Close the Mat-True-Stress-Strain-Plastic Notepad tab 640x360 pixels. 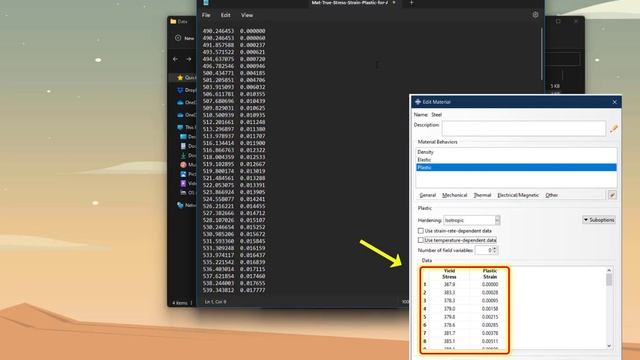click(394, 2)
